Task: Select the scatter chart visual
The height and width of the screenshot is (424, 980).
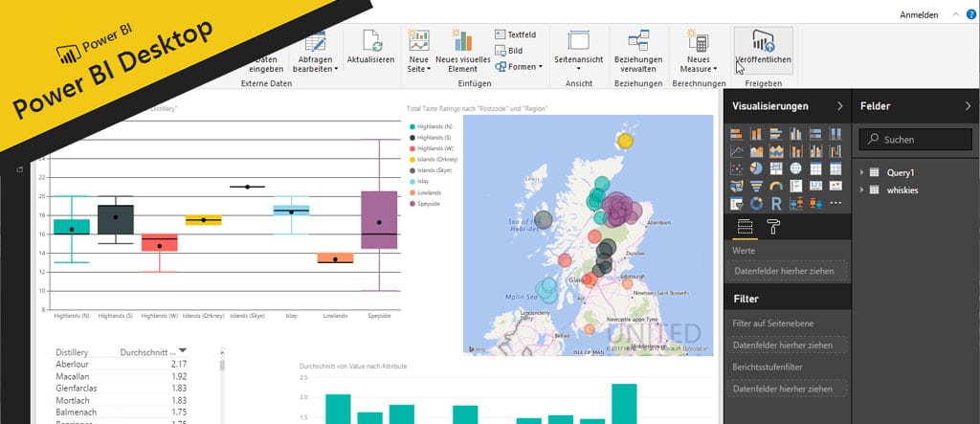Action: pos(736,168)
